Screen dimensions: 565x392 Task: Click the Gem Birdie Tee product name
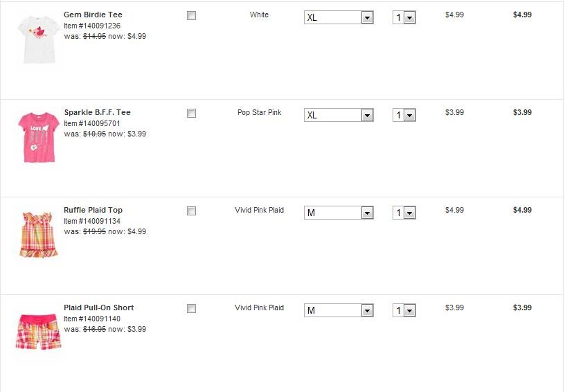(x=93, y=15)
